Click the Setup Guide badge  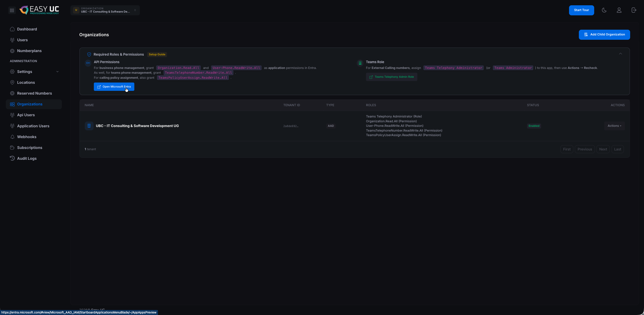tap(157, 55)
